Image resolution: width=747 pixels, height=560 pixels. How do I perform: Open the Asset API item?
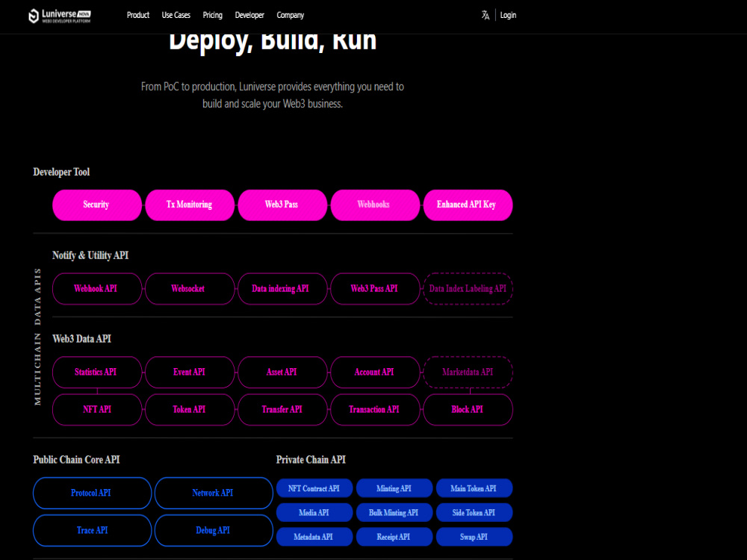(x=282, y=372)
